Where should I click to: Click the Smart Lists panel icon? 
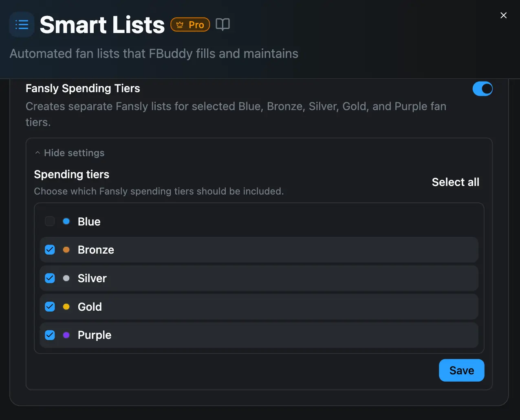pos(22,24)
